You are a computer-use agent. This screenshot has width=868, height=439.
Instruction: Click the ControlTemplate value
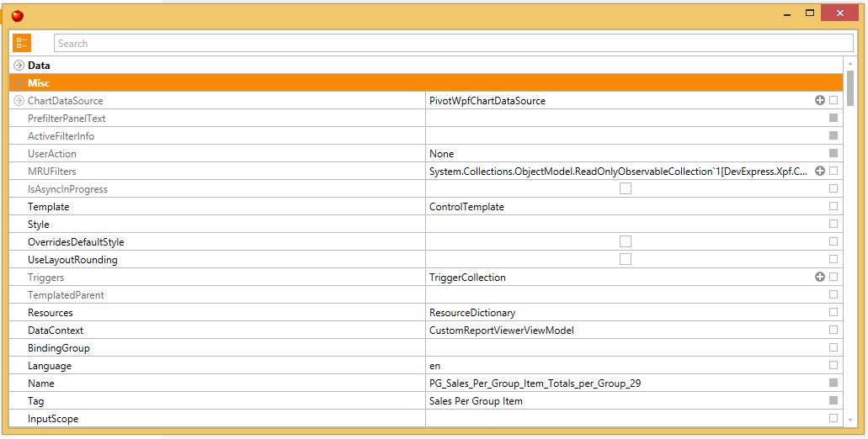[466, 207]
